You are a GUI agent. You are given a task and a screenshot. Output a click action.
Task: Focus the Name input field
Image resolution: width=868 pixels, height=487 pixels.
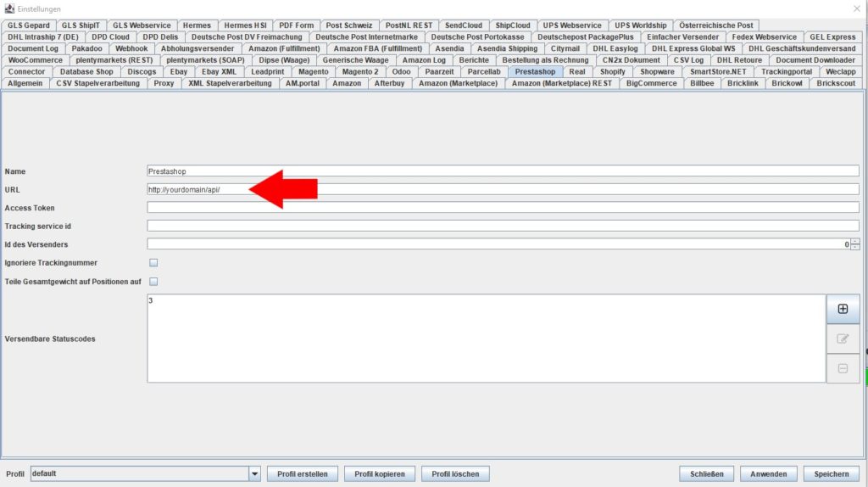point(503,171)
